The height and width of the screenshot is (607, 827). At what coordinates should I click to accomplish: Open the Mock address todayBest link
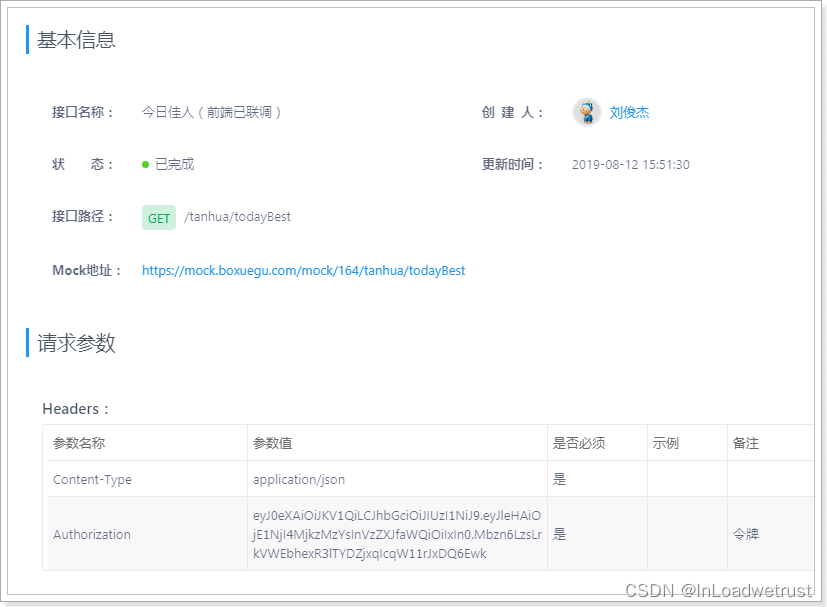tap(303, 271)
